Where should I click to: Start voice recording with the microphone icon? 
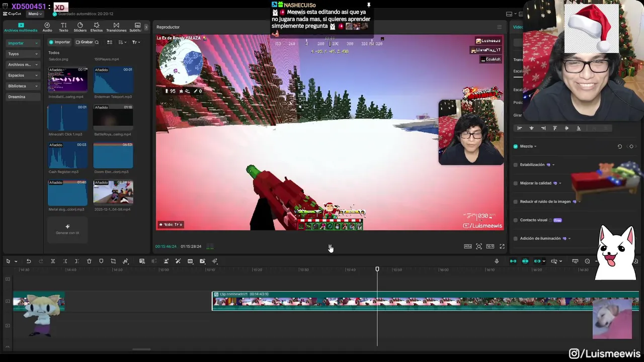tap(497, 261)
